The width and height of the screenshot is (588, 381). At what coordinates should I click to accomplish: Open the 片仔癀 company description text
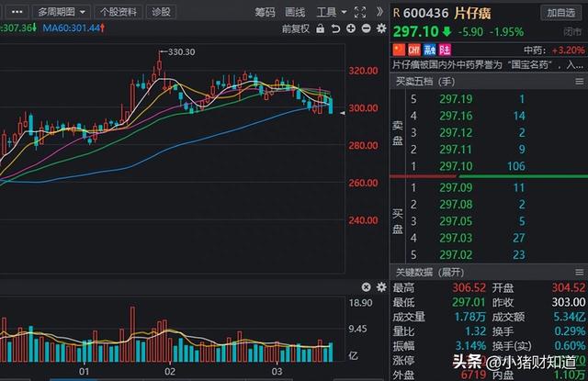click(x=488, y=65)
